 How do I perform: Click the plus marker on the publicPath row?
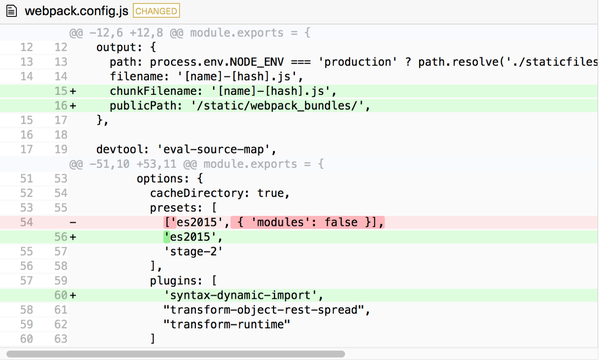[73, 106]
